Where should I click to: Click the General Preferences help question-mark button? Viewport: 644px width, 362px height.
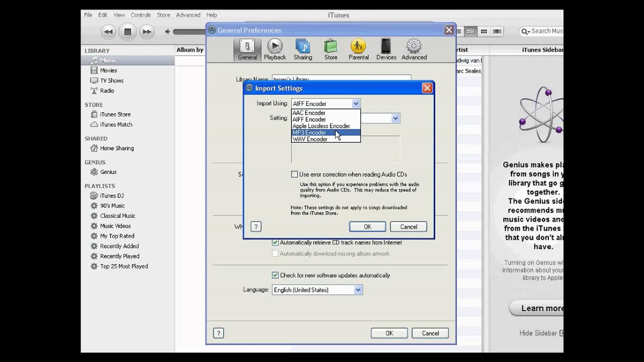[x=218, y=333]
